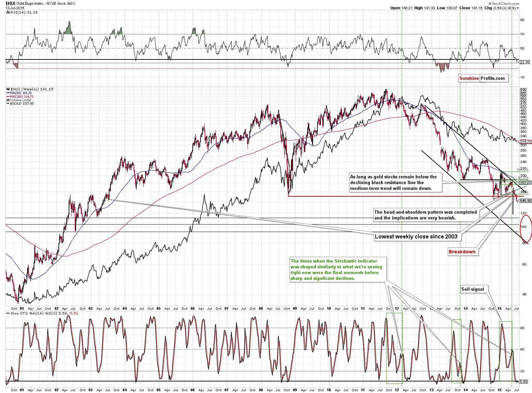Click the red down arrow after Chg value
This screenshot has height=393, width=532.
point(518,8)
